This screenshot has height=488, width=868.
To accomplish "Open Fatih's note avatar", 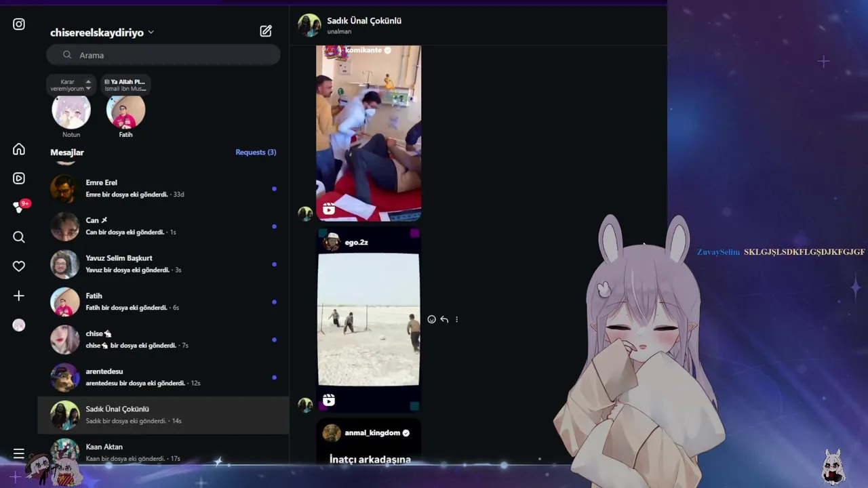I will 125,112.
